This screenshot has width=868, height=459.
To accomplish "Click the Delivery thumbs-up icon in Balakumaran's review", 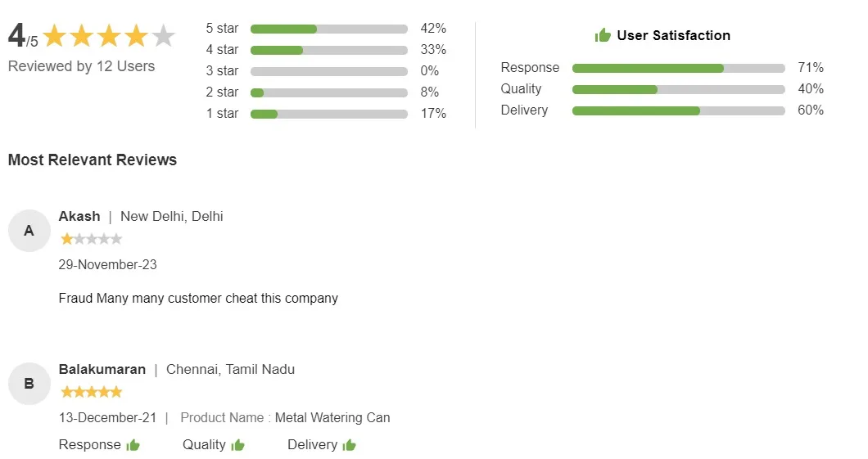I will pyautogui.click(x=350, y=445).
